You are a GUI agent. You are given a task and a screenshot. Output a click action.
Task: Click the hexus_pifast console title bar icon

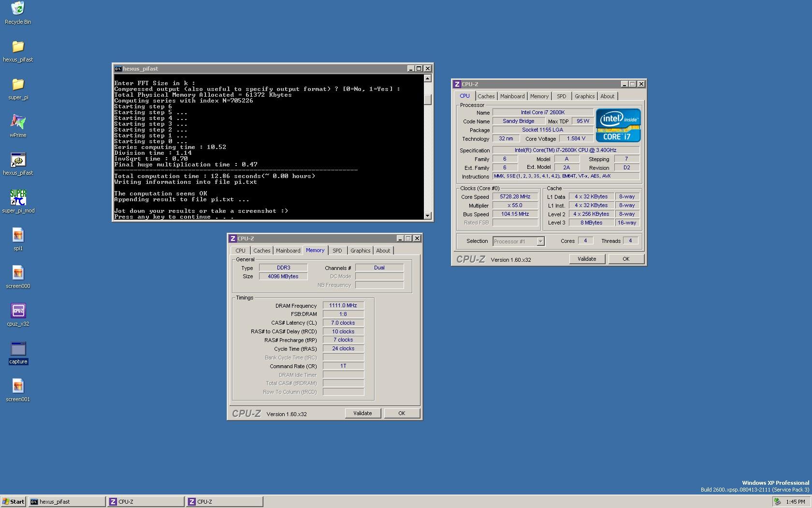point(118,69)
